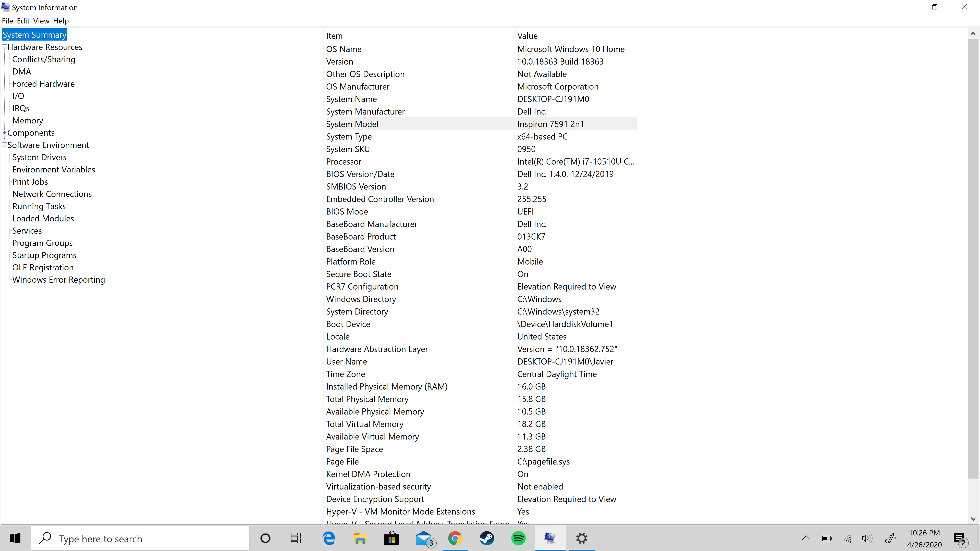980x551 pixels.
Task: Select IRQs tree item
Action: [21, 108]
